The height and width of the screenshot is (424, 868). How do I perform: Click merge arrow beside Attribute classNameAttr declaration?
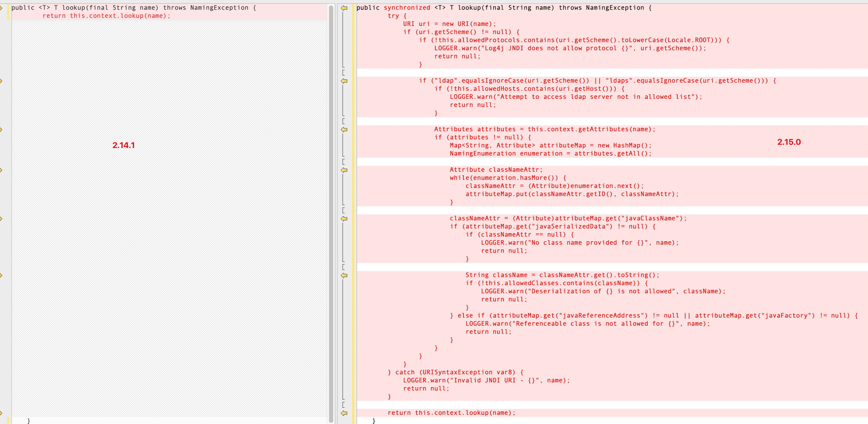click(x=344, y=170)
